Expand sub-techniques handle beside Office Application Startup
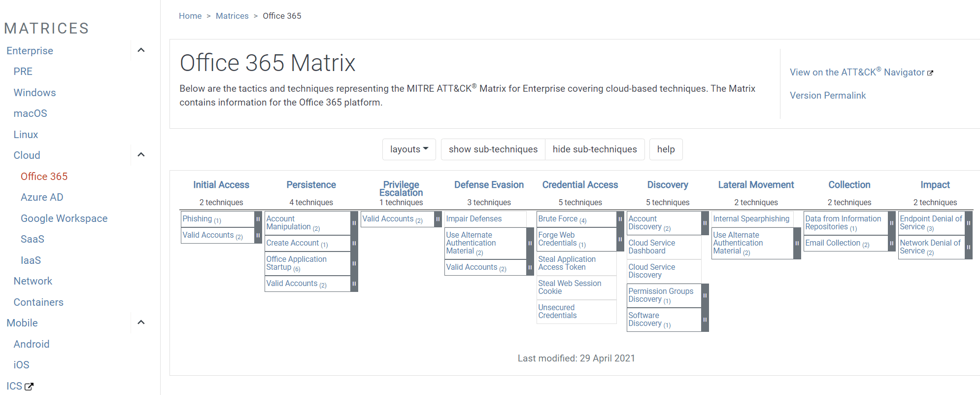The width and height of the screenshot is (980, 395). tap(354, 263)
